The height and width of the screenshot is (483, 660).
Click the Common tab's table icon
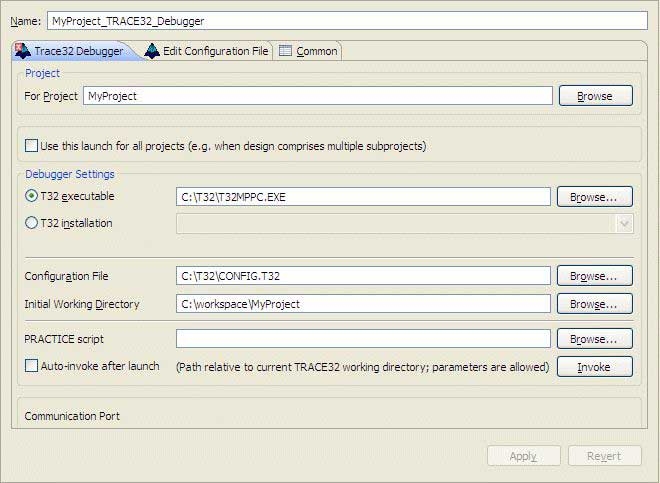(285, 51)
